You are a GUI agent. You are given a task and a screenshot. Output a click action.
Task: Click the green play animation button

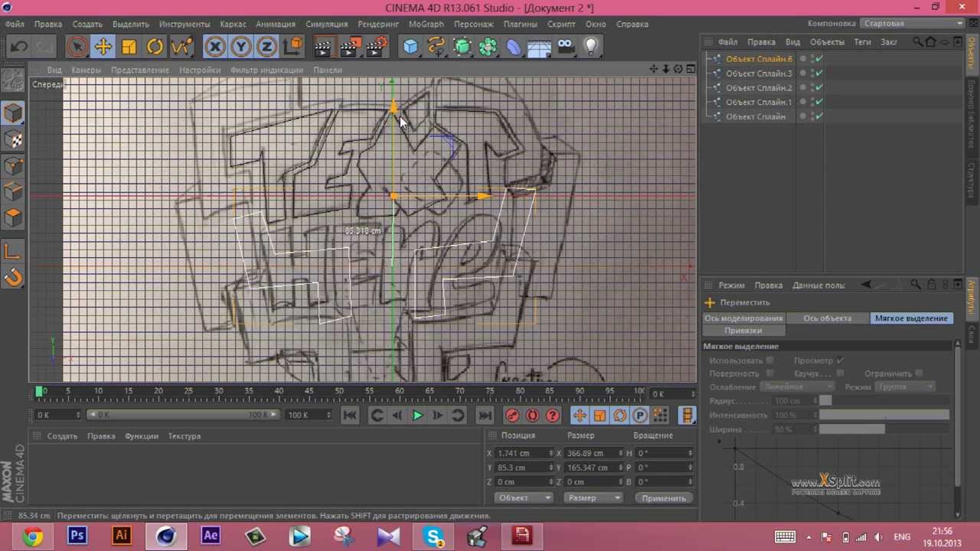pyautogui.click(x=417, y=416)
